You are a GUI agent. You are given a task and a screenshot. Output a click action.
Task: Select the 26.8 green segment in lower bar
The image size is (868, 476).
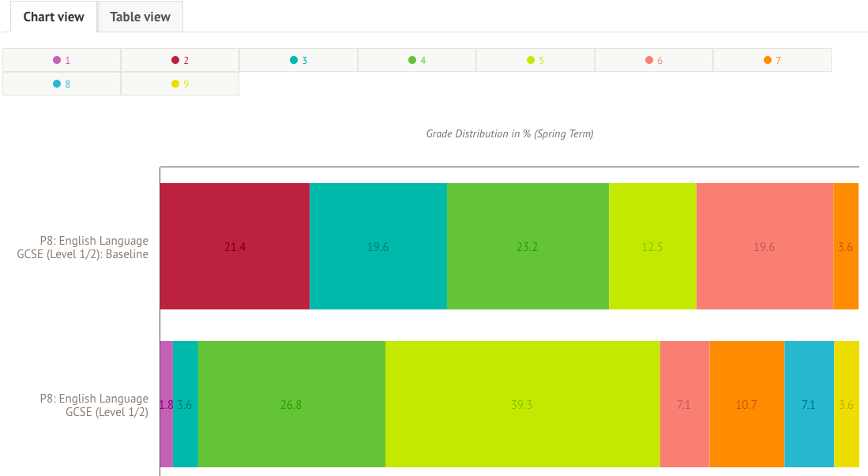click(291, 404)
